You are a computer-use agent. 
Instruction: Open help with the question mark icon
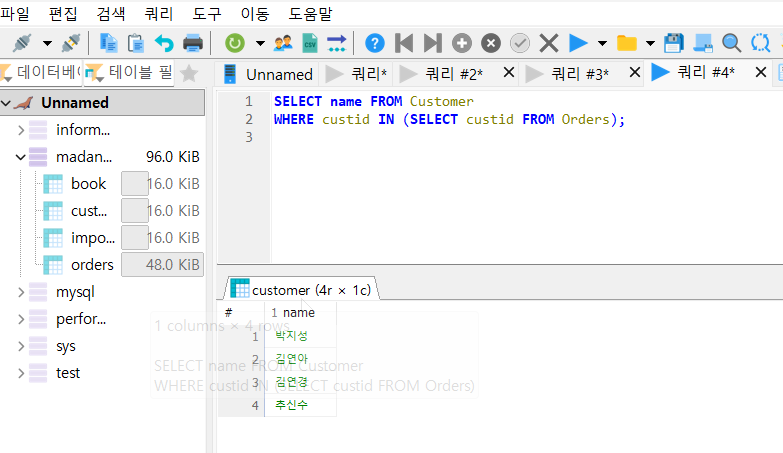tap(375, 43)
